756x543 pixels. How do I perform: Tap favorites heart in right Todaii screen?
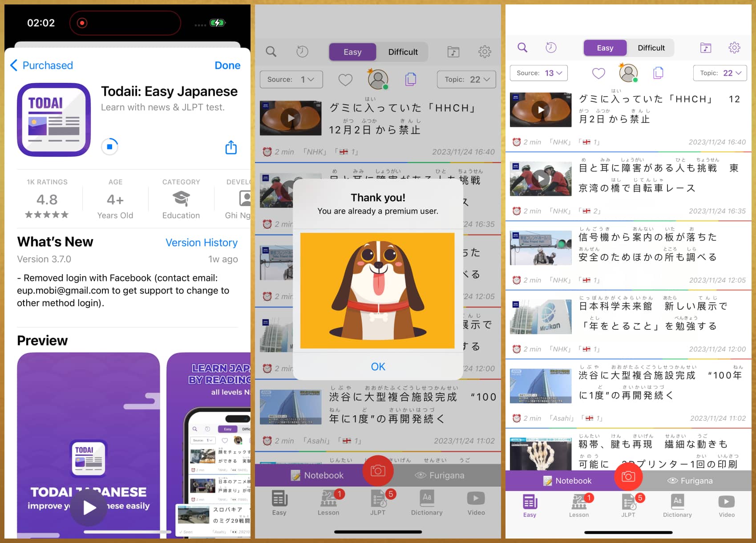click(x=598, y=73)
